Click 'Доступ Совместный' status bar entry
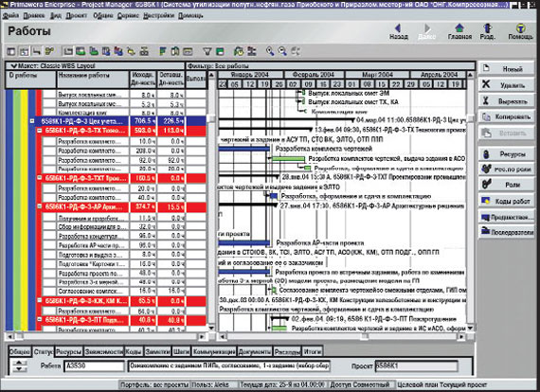 [x=361, y=384]
